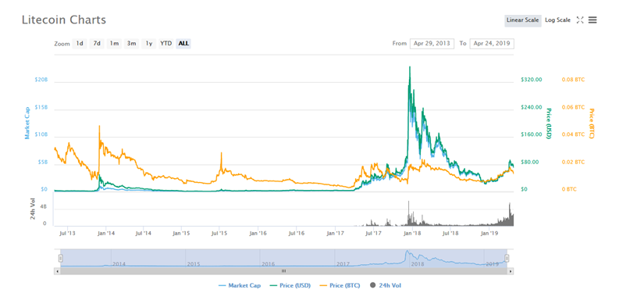Click the Jan '17 date label
This screenshot has width=644, height=297.
pos(335,233)
